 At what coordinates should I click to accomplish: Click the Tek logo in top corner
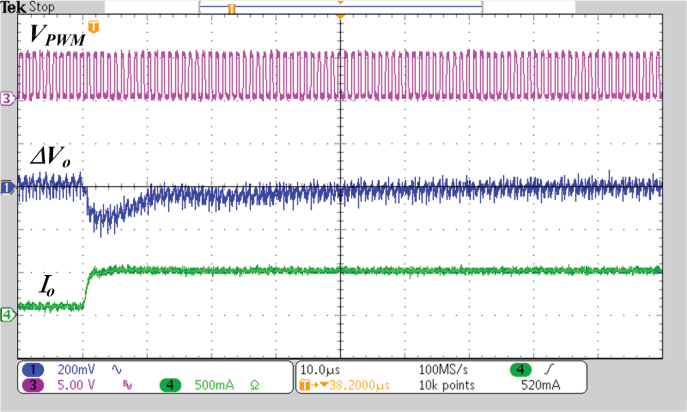pyautogui.click(x=13, y=8)
